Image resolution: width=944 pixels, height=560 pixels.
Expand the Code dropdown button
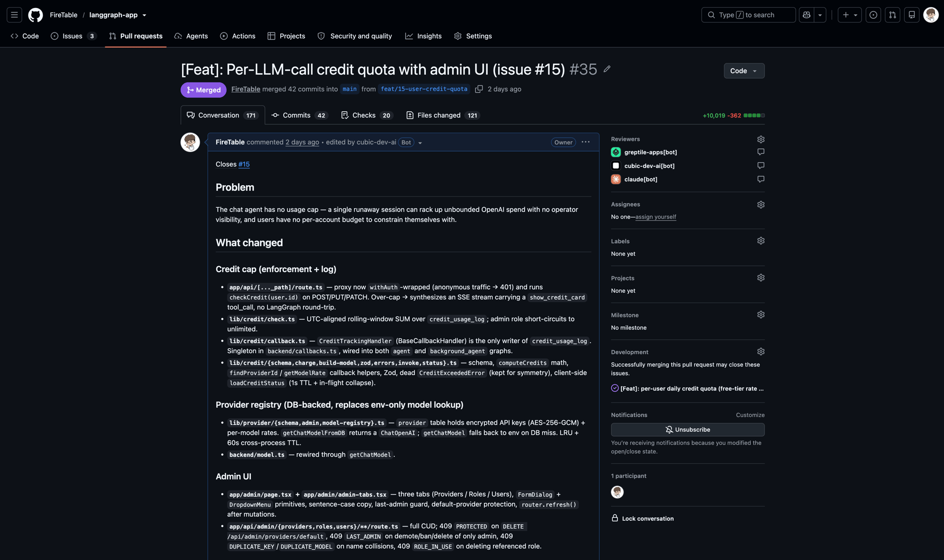744,71
